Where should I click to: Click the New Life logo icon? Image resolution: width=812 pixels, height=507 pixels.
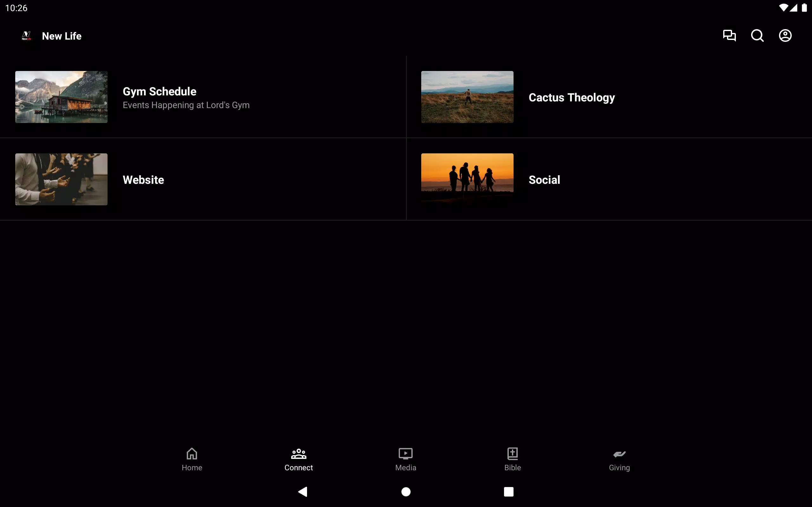(x=27, y=35)
